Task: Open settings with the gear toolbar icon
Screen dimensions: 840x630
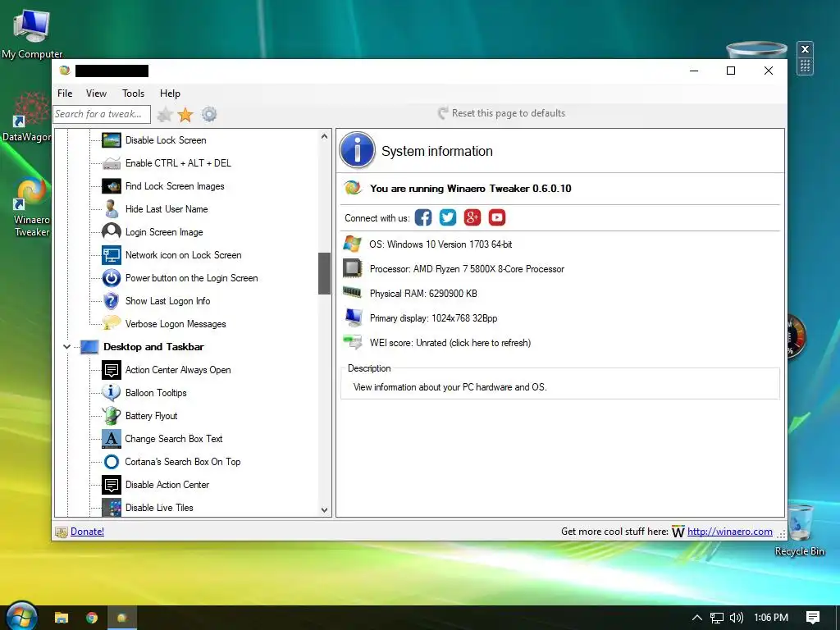Action: coord(209,114)
